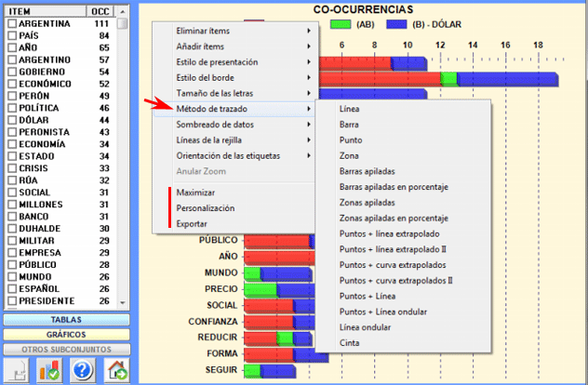Open the GRÁFICOS button
The width and height of the screenshot is (588, 385).
point(67,335)
